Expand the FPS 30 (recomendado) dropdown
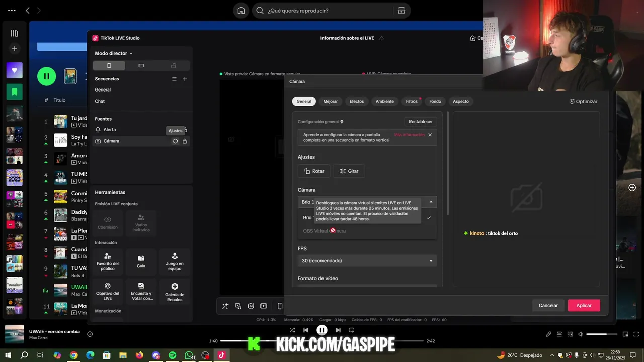This screenshot has width=644, height=362. pyautogui.click(x=367, y=261)
